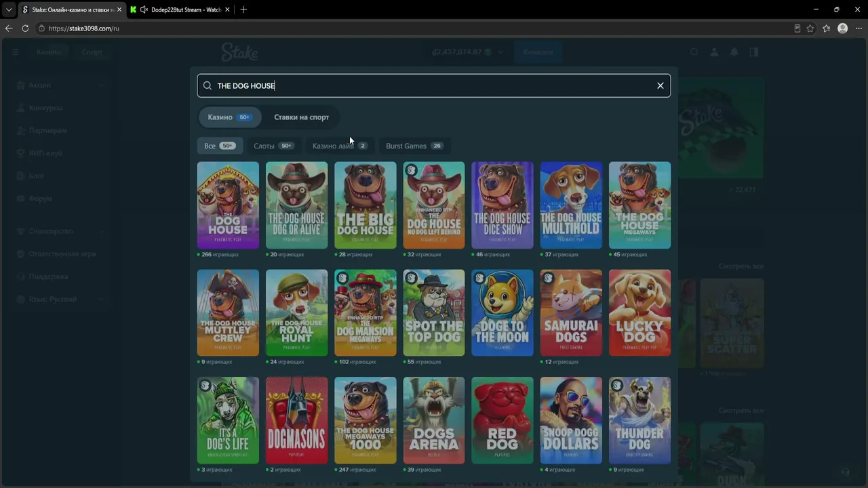This screenshot has height=488, width=868.
Task: Open The Dog House Muttley Crew
Action: 228,313
